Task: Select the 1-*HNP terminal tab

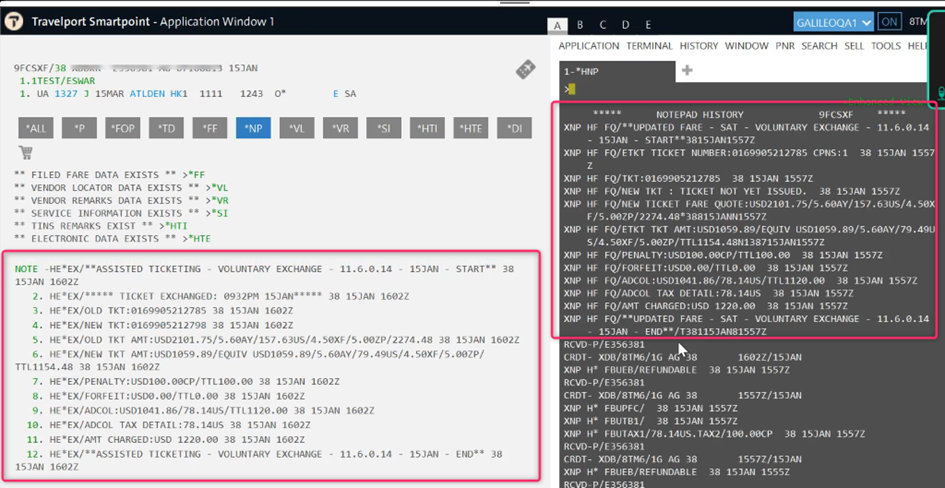Action: click(x=582, y=71)
